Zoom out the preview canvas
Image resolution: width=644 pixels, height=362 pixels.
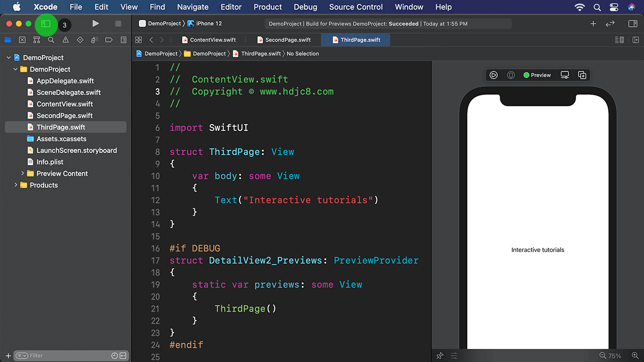coord(602,356)
